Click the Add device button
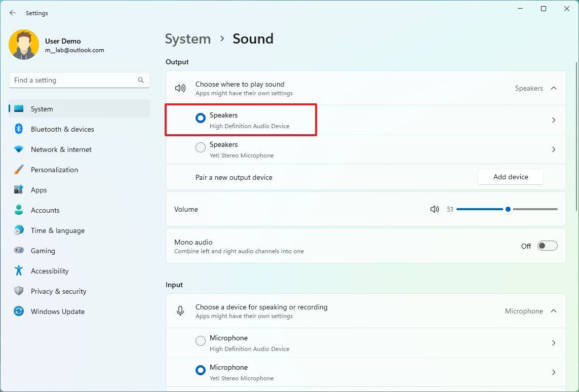This screenshot has width=579, height=392. (510, 177)
